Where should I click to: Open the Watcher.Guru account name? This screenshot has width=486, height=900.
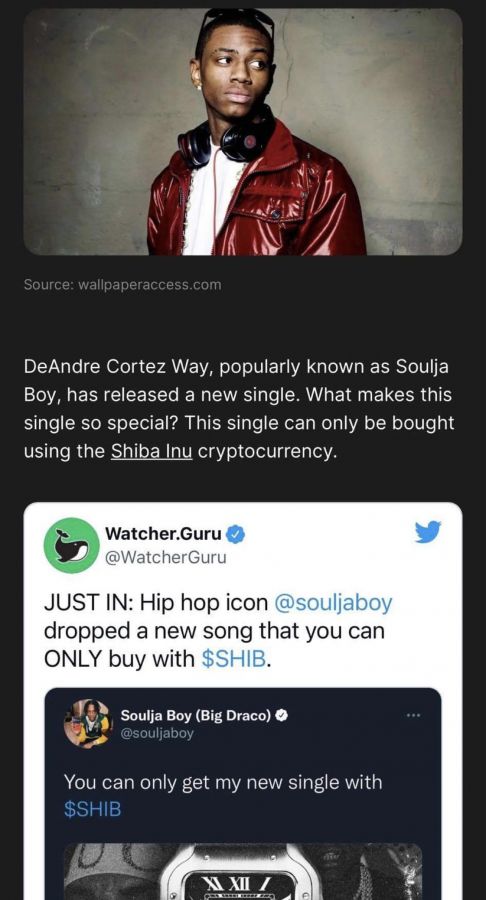coord(163,534)
